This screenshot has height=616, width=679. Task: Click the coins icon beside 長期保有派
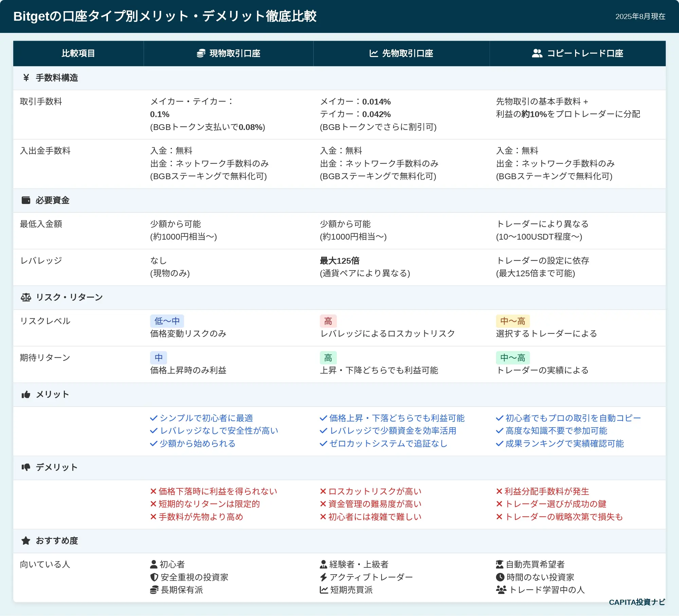click(154, 590)
